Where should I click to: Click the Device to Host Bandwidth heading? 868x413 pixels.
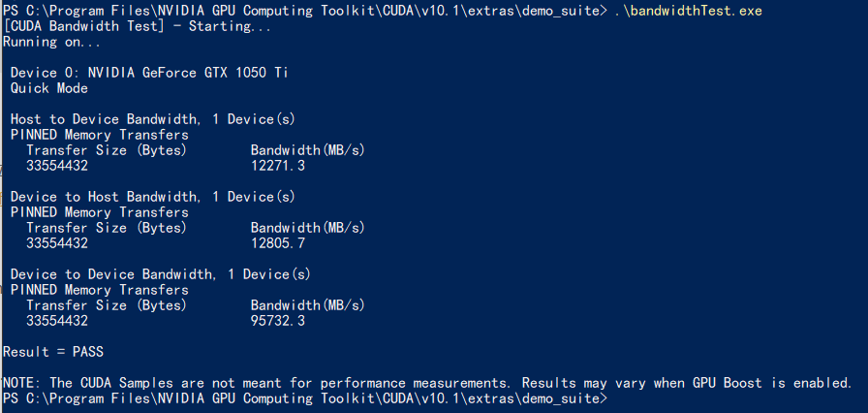(153, 197)
